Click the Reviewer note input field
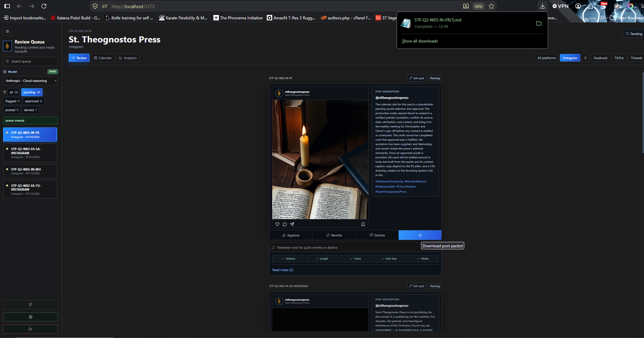This screenshot has width=644, height=338. click(355, 248)
